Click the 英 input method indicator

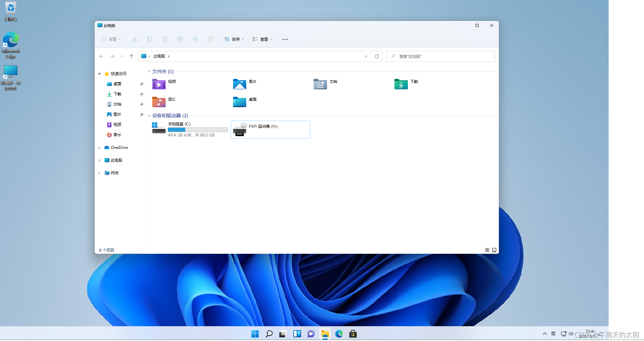coord(553,334)
